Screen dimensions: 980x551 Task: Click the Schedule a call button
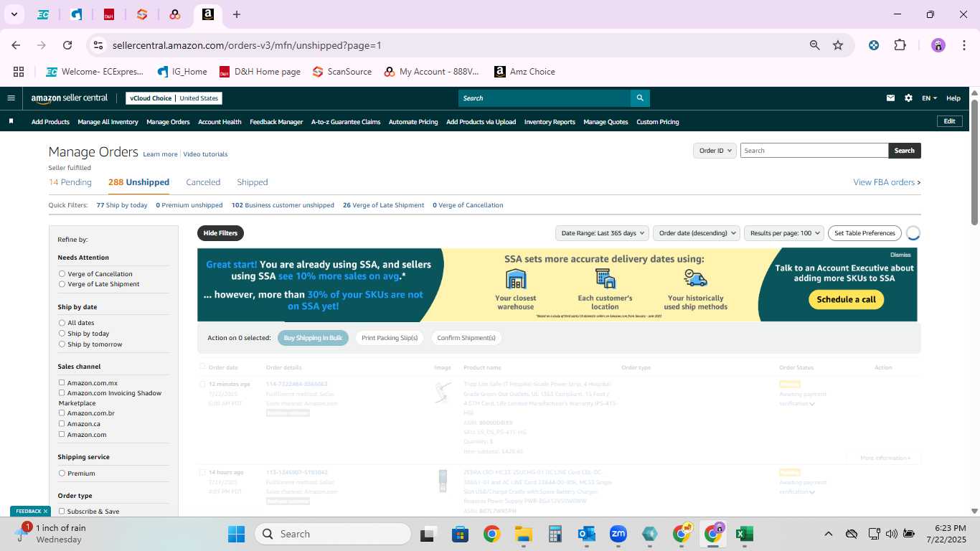[x=846, y=299]
